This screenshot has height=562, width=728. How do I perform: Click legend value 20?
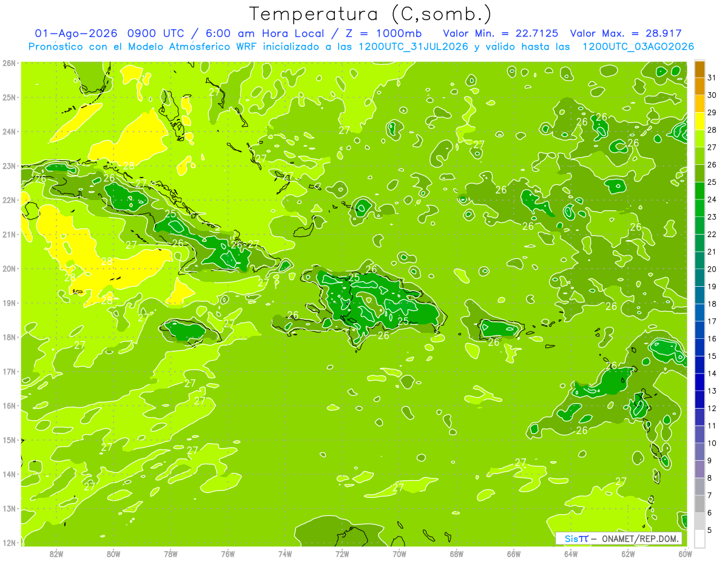click(712, 269)
